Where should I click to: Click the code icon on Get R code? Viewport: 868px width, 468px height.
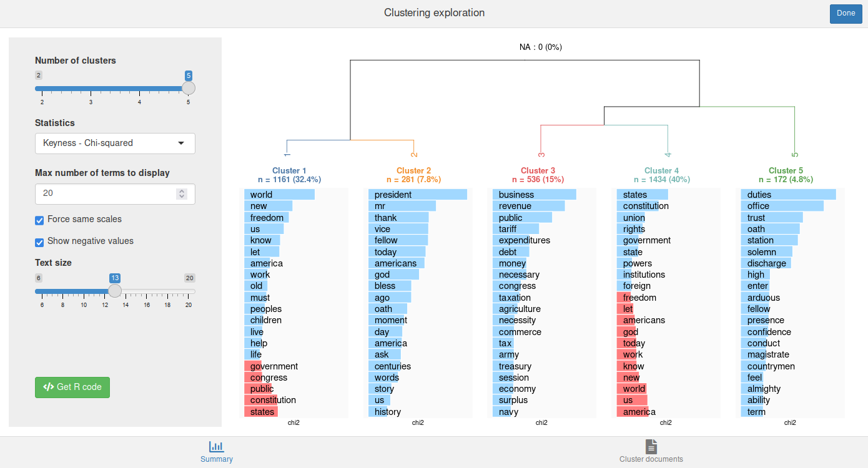tap(49, 387)
